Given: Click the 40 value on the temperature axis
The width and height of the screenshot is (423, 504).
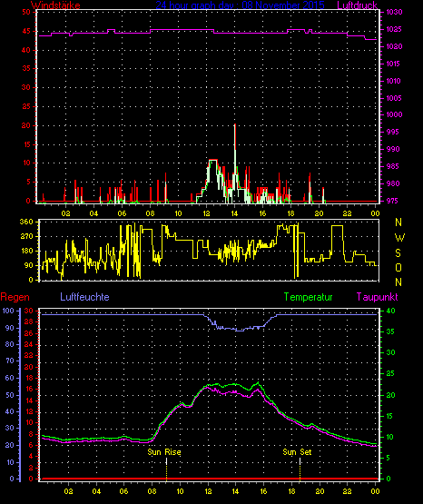Looking at the screenshot, I should coord(390,311).
